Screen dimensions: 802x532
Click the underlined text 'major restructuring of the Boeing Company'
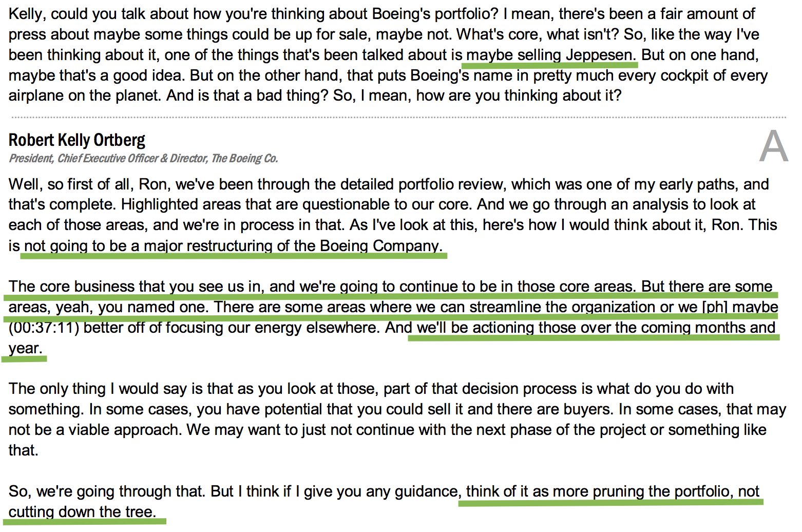[293, 246]
